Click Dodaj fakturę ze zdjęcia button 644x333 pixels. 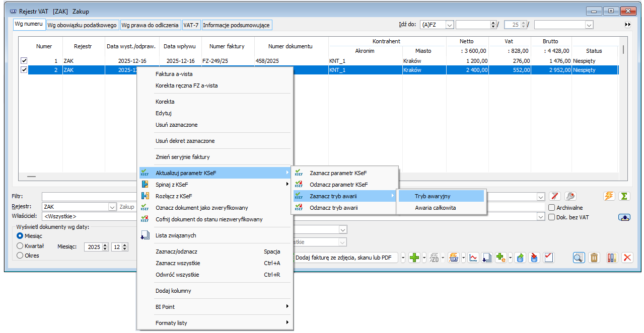(346, 258)
